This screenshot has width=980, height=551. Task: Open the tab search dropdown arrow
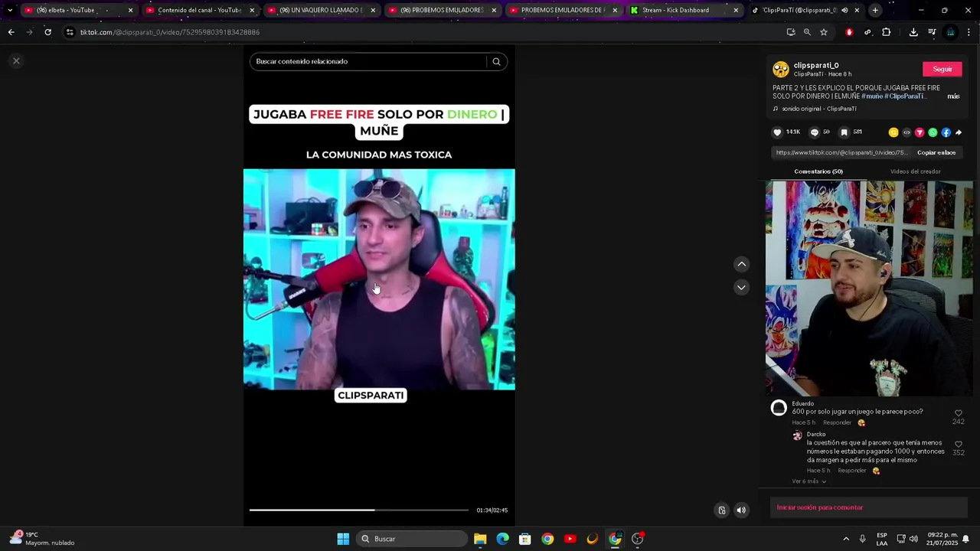pos(9,10)
